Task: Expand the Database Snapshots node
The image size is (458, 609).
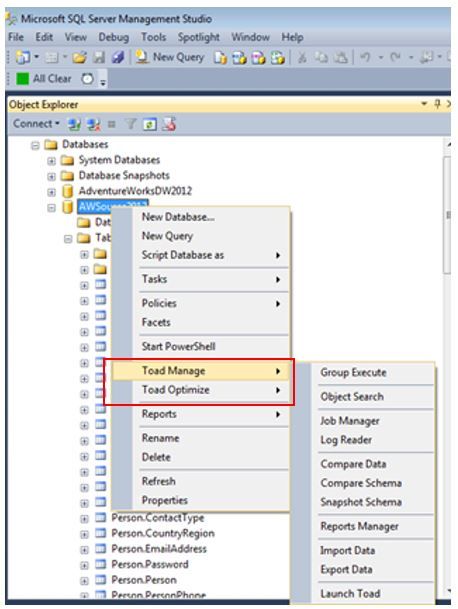Action: tap(51, 176)
